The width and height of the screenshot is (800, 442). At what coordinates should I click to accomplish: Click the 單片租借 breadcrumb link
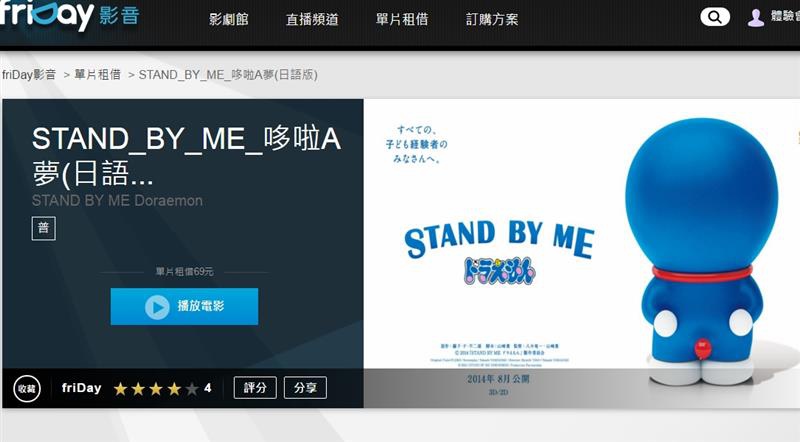(97, 75)
